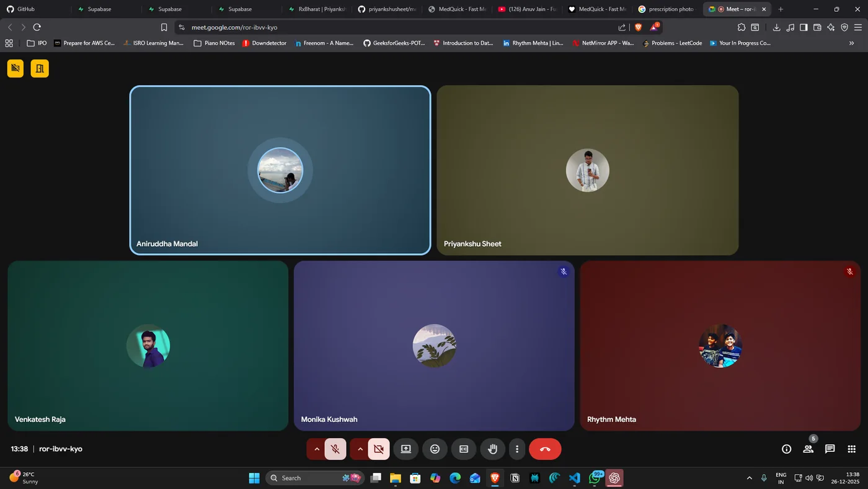Toggle closed captions button

pyautogui.click(x=464, y=449)
